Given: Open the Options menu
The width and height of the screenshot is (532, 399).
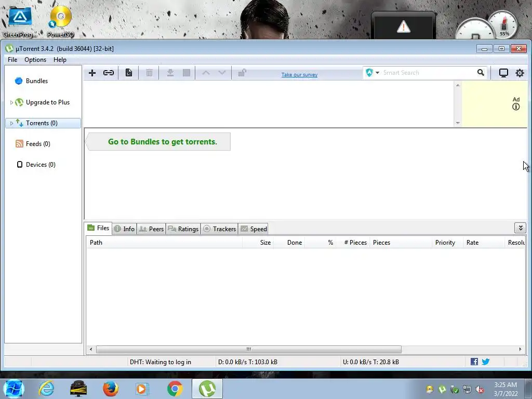Looking at the screenshot, I should 35,60.
